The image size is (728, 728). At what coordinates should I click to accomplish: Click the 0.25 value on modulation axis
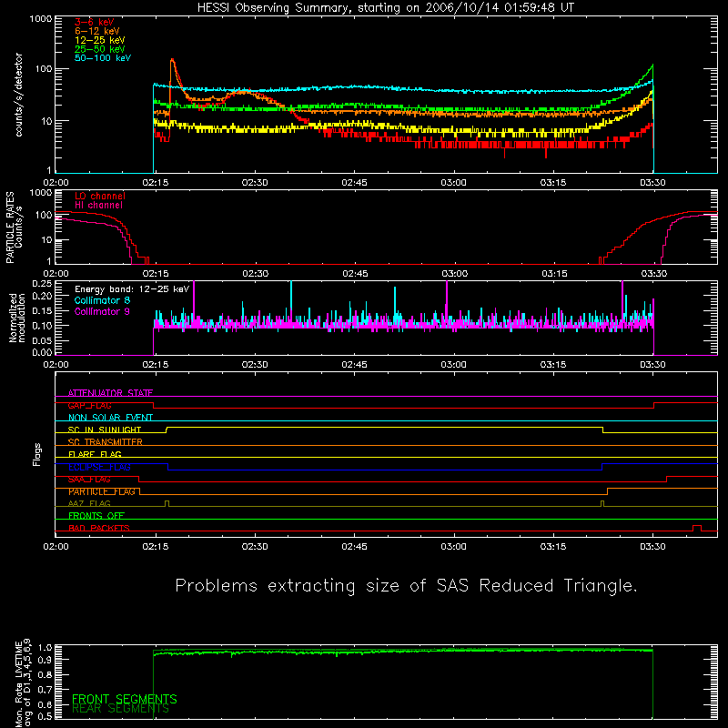(x=42, y=284)
